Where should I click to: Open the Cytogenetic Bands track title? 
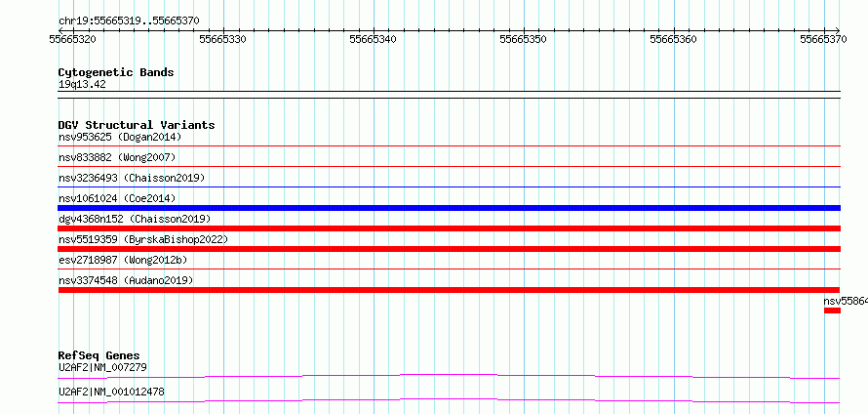click(x=116, y=72)
